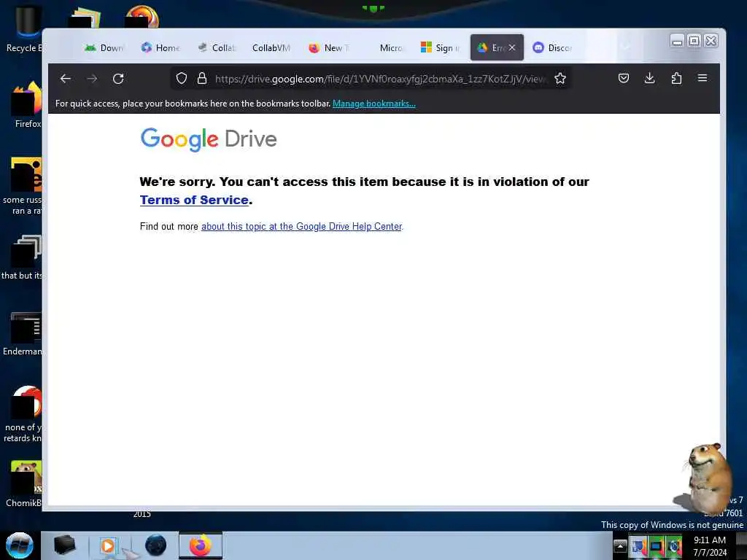747x560 pixels.
Task: Switch to the Home tab
Action: (x=160, y=47)
